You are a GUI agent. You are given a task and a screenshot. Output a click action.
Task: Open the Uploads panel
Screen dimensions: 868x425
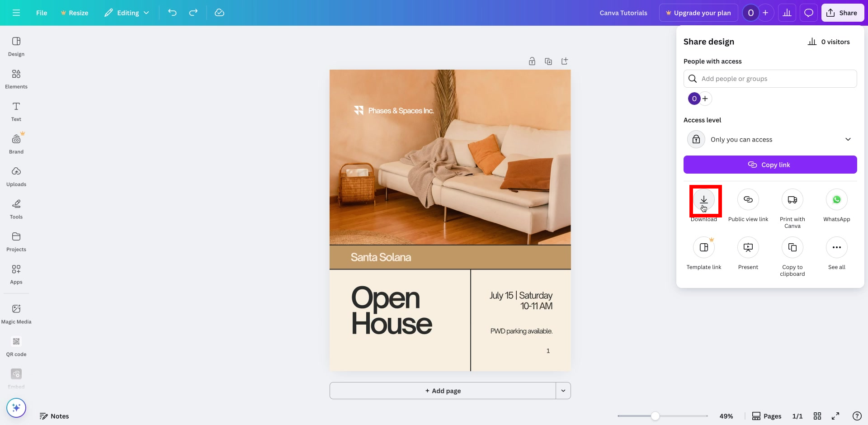pyautogui.click(x=16, y=176)
